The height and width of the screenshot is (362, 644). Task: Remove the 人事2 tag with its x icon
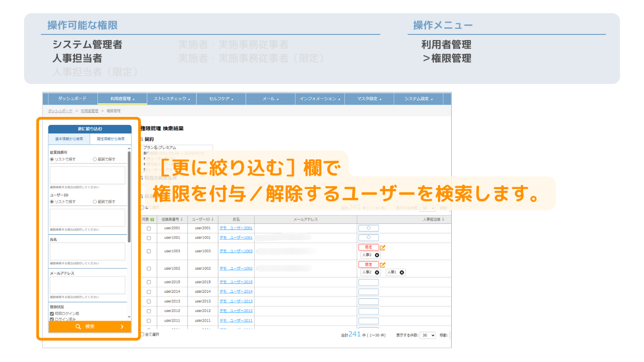377,272
